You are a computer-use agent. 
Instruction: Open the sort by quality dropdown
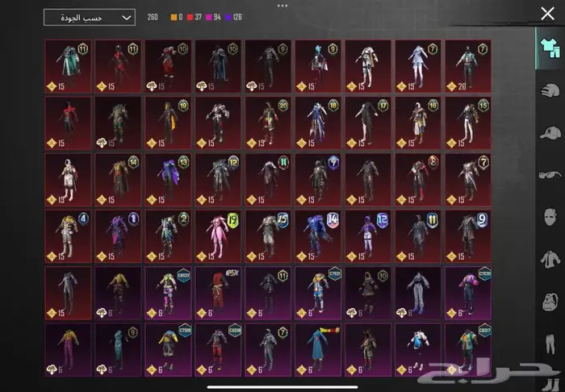click(89, 17)
